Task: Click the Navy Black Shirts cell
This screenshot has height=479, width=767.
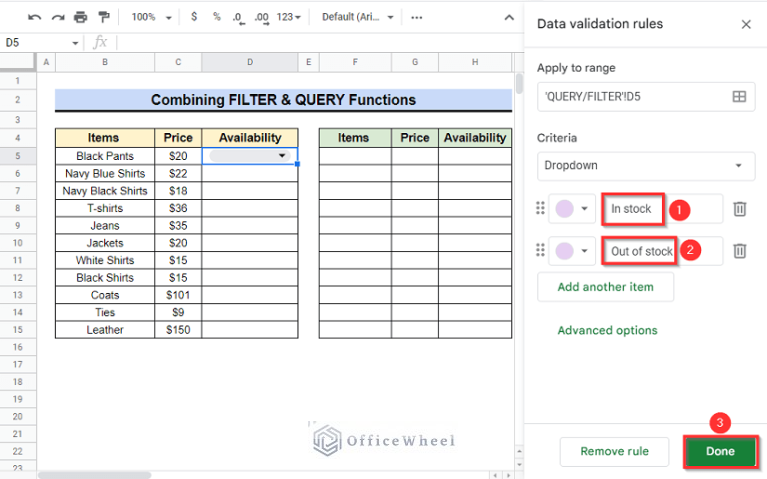Action: (x=105, y=191)
